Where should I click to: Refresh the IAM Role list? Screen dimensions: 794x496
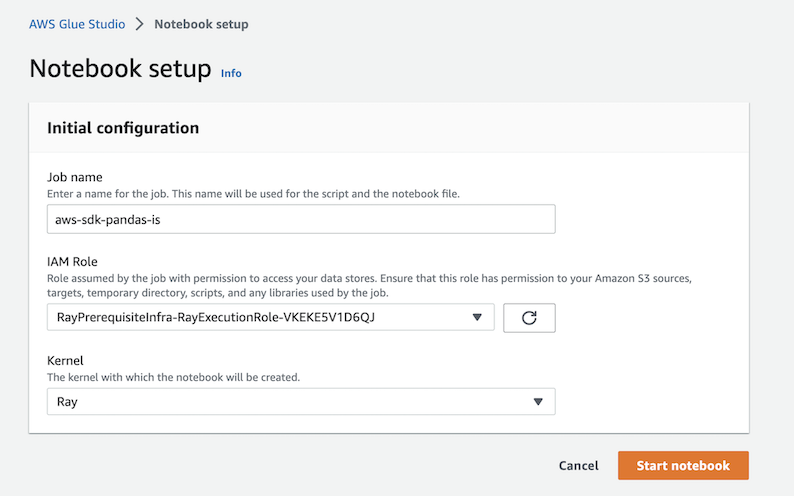529,318
